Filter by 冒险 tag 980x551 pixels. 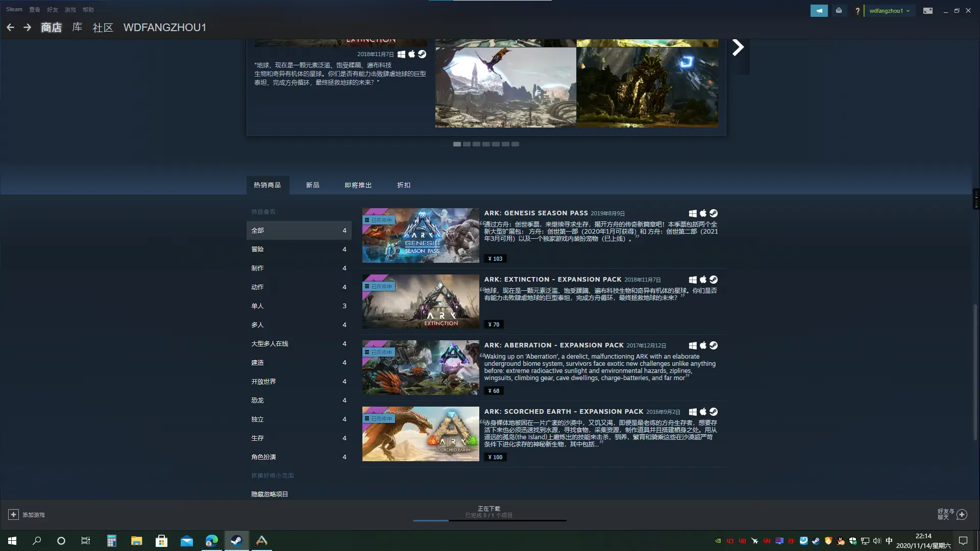click(299, 249)
